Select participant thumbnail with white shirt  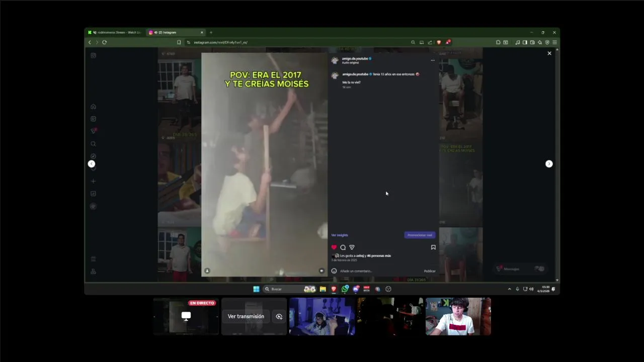pos(458,316)
